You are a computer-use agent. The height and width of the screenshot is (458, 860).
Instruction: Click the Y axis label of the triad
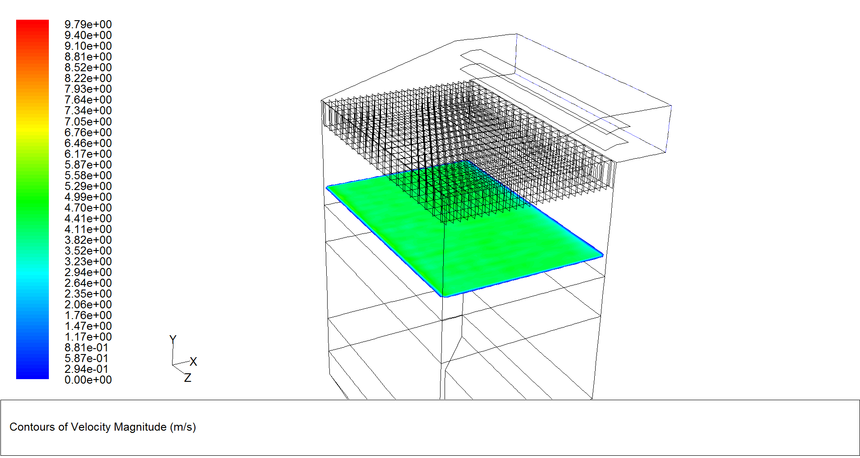[173, 340]
